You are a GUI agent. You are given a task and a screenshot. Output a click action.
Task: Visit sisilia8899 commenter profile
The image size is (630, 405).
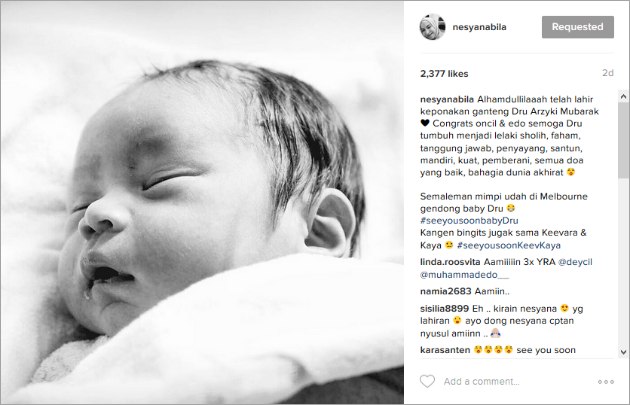click(x=444, y=309)
